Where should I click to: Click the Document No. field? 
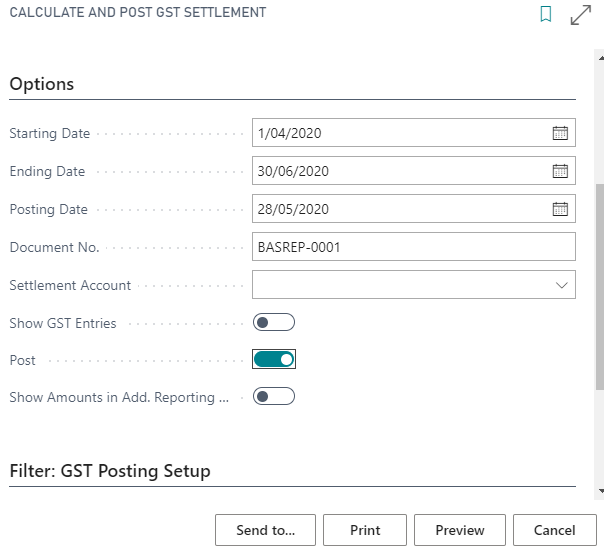point(414,247)
